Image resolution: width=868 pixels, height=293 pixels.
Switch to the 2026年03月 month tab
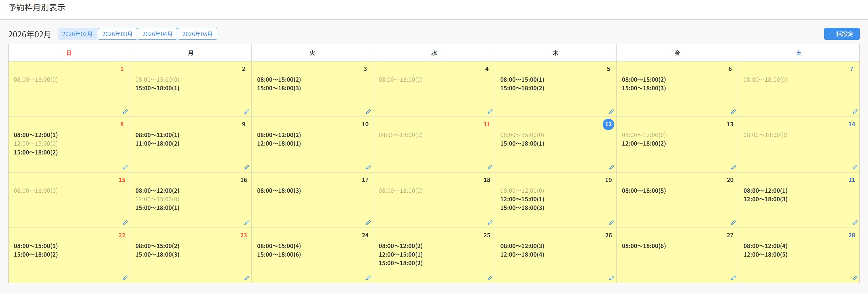click(x=117, y=34)
